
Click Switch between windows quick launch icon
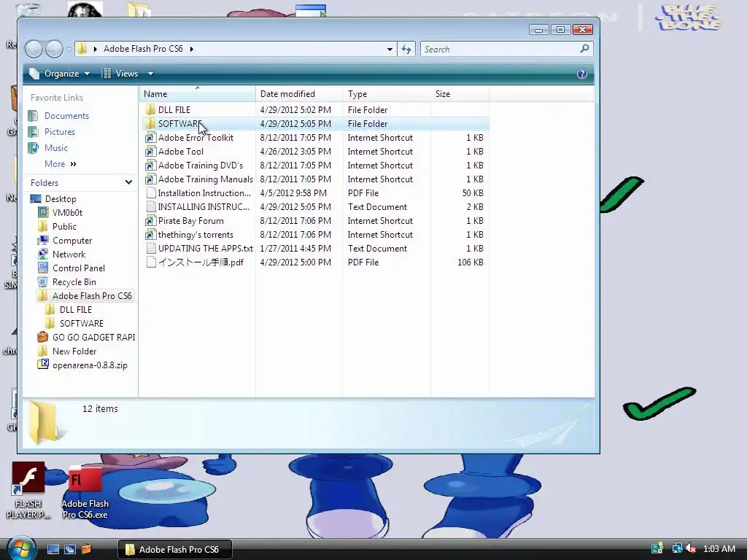pyautogui.click(x=69, y=549)
